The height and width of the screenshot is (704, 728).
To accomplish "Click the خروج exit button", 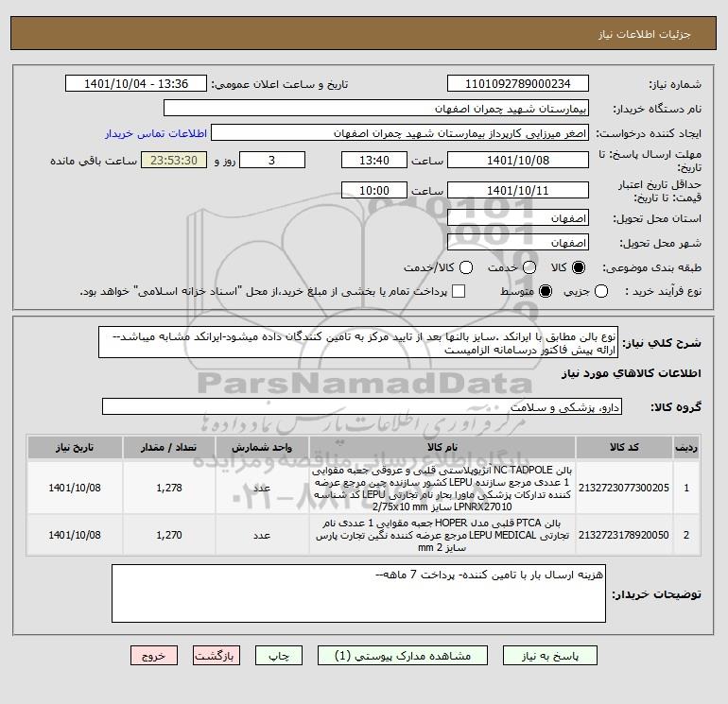I will click(154, 656).
